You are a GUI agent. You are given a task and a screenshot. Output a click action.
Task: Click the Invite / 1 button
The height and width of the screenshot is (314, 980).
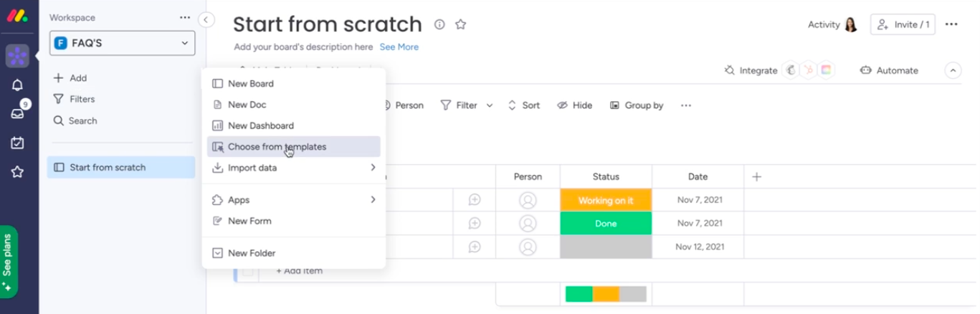coord(903,24)
